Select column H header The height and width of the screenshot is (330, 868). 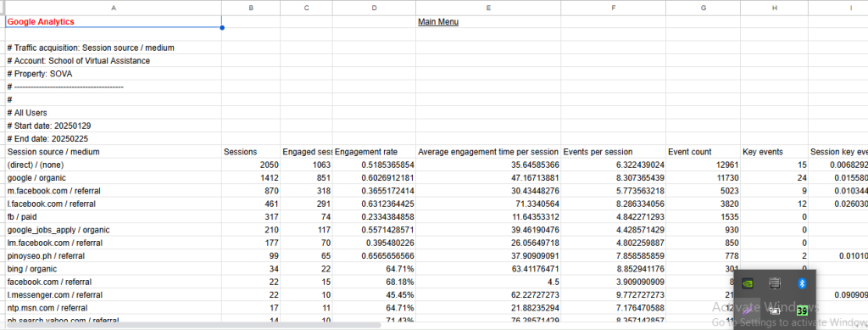pyautogui.click(x=775, y=8)
